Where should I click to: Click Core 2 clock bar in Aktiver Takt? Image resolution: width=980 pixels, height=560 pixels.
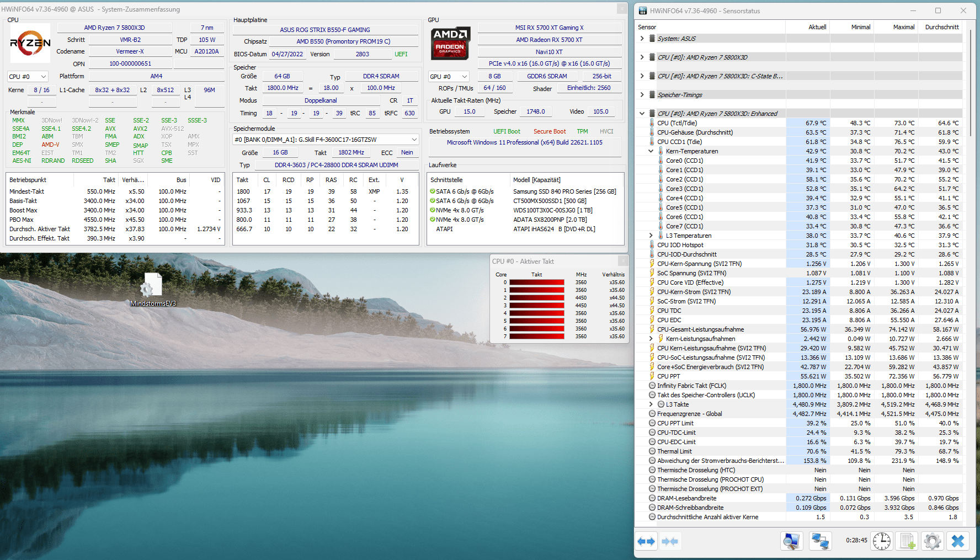coord(536,298)
